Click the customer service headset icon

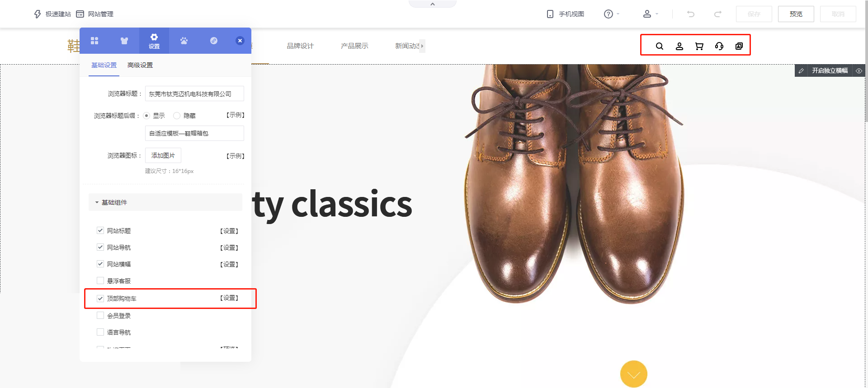(719, 46)
